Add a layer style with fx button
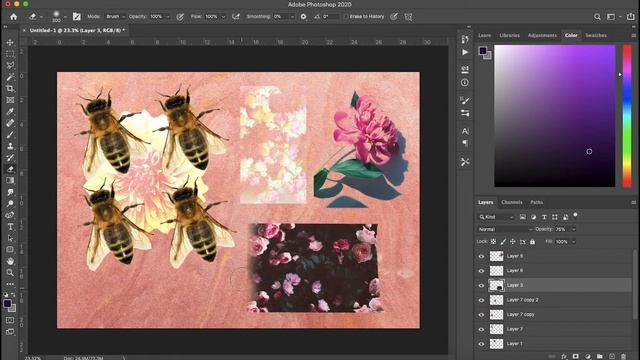Image resolution: width=640 pixels, height=360 pixels. (x=564, y=356)
